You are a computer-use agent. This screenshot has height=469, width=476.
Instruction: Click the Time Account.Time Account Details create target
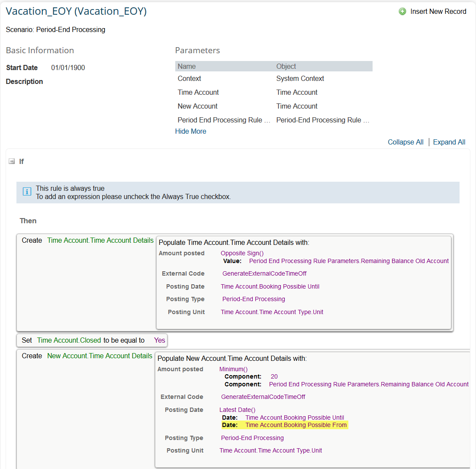(100, 241)
